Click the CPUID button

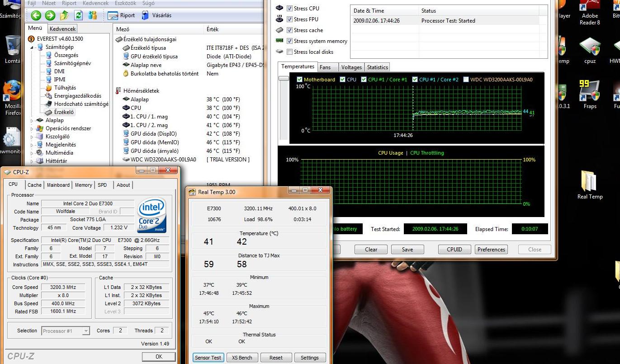point(454,249)
